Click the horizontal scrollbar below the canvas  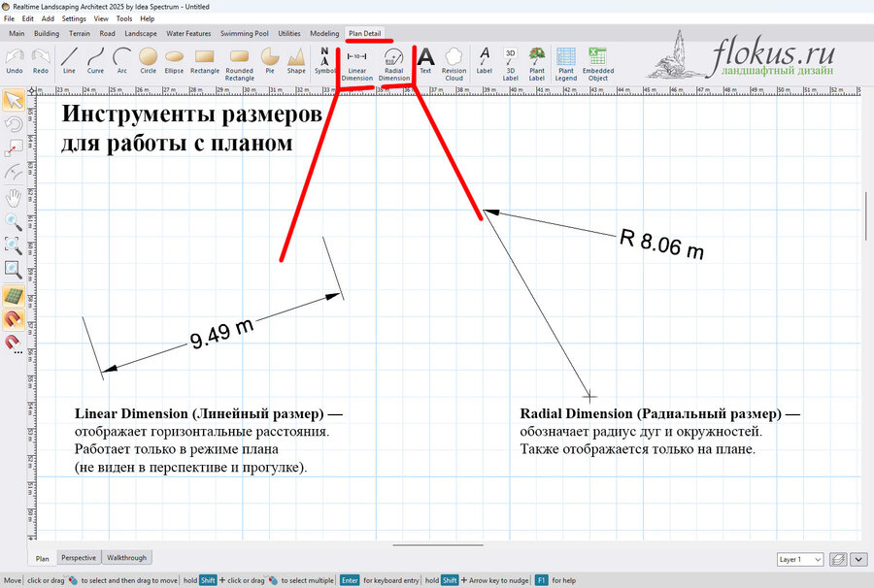[438, 545]
